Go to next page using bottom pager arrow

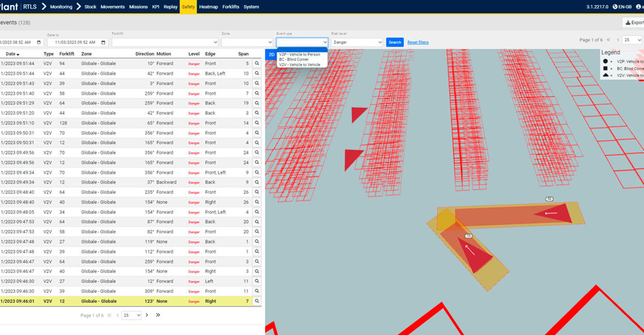pyautogui.click(x=147, y=315)
